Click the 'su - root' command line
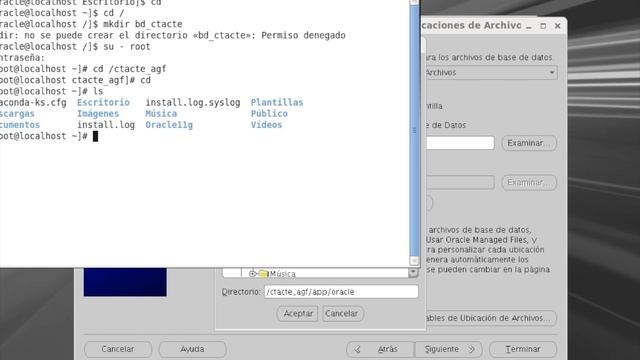640x360 pixels. point(76,47)
